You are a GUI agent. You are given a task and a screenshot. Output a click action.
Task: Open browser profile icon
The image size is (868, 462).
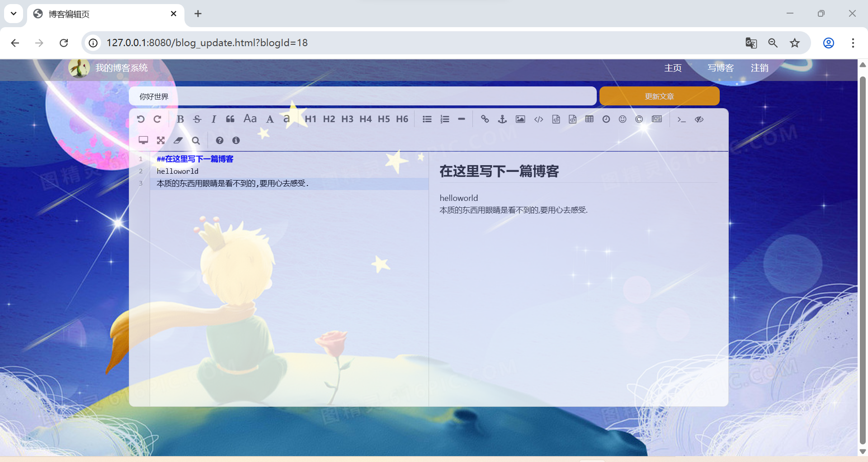click(829, 43)
